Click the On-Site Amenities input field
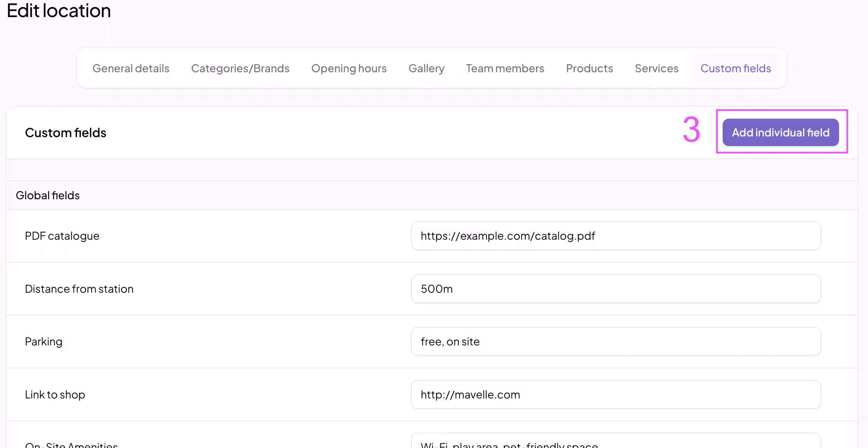 (616, 443)
